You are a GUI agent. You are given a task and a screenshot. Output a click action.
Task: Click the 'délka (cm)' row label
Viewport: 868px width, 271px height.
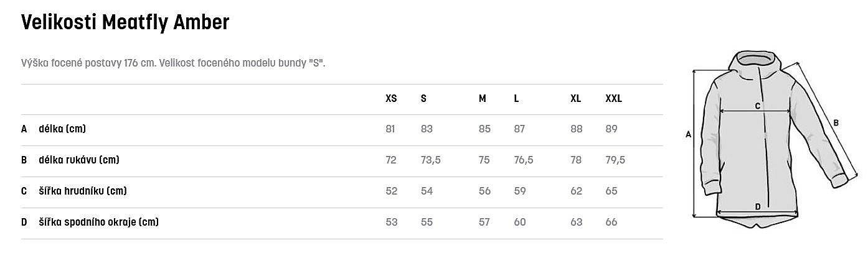pos(62,129)
